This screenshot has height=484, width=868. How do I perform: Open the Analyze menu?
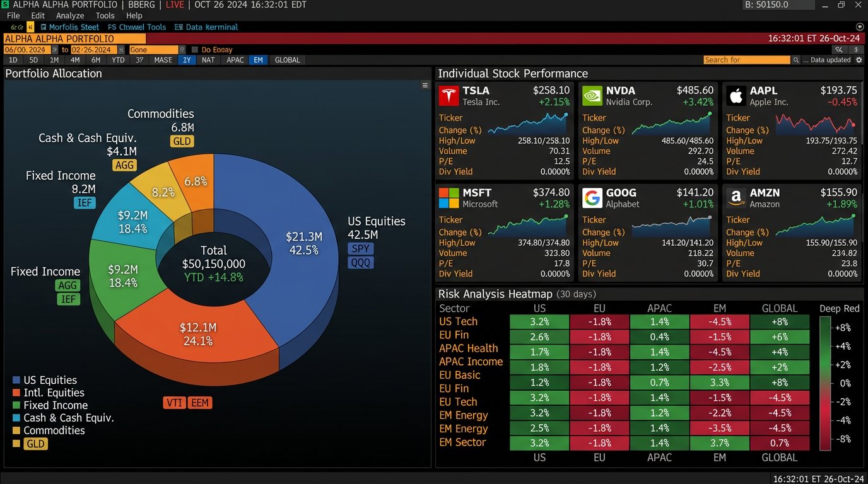pos(70,16)
